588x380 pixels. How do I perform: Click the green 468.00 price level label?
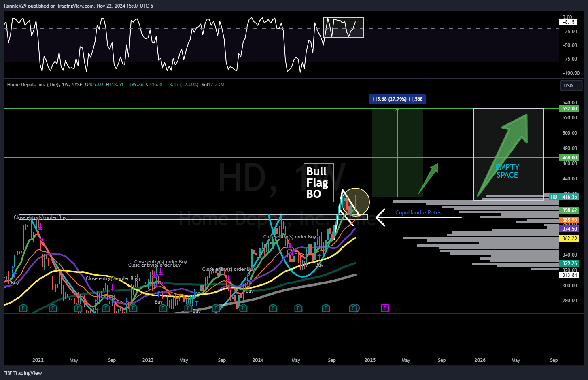[569, 158]
